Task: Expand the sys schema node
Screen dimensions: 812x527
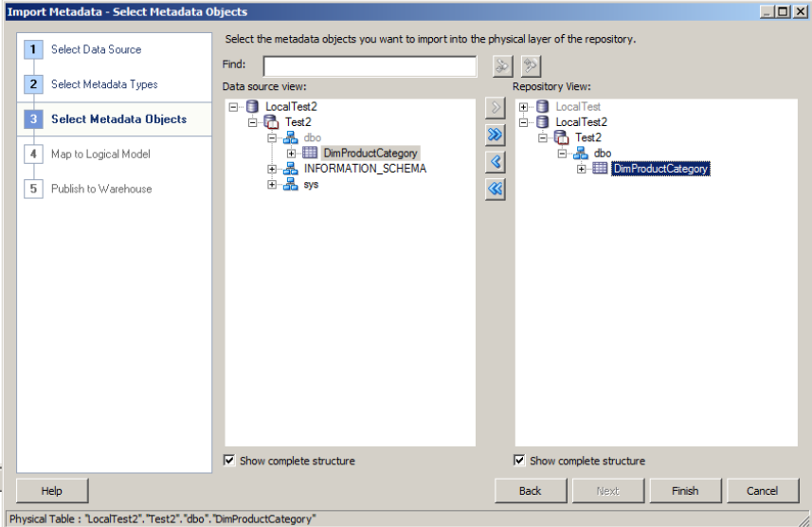Action: (x=272, y=184)
